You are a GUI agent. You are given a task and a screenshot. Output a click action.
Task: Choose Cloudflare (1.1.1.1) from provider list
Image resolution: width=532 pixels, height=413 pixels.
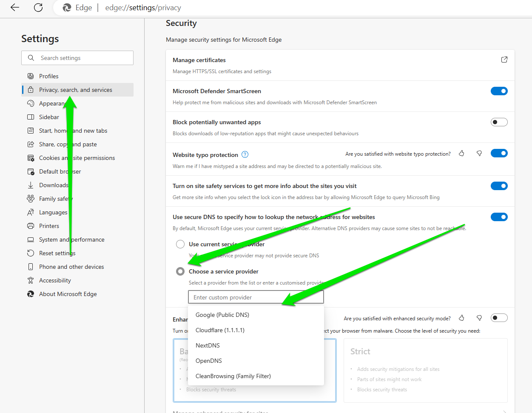click(x=256, y=330)
